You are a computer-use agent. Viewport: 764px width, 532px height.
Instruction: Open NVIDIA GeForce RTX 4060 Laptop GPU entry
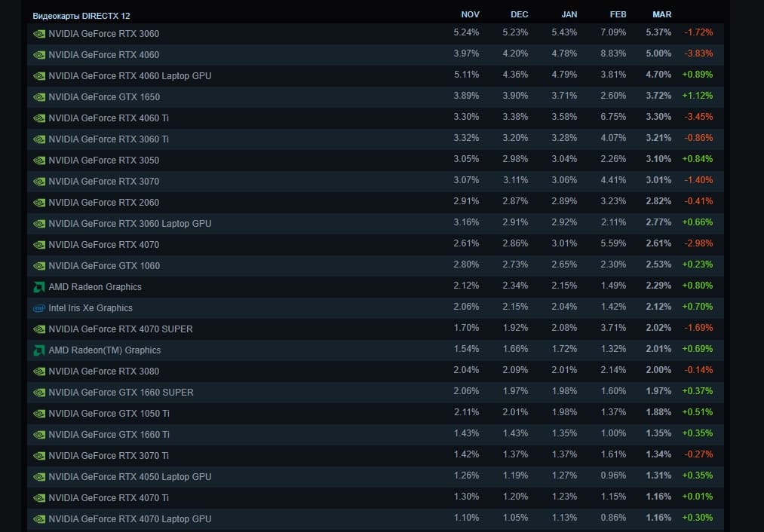(130, 76)
